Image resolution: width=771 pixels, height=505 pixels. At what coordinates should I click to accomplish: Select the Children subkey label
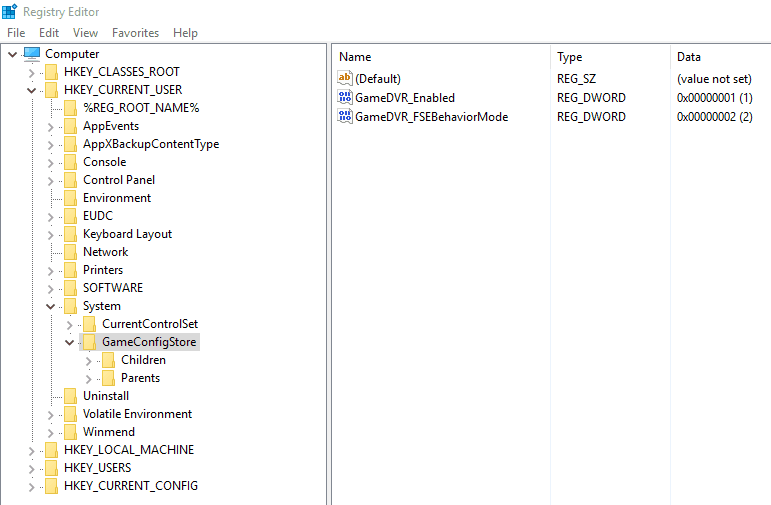click(x=144, y=360)
